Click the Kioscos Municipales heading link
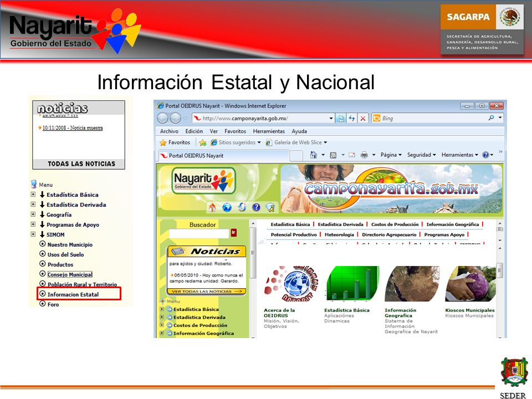 pos(470,310)
